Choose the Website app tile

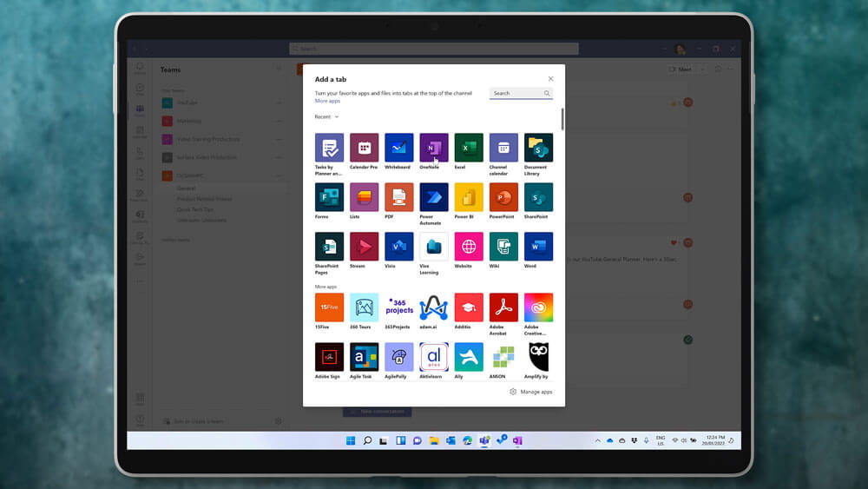pyautogui.click(x=469, y=247)
